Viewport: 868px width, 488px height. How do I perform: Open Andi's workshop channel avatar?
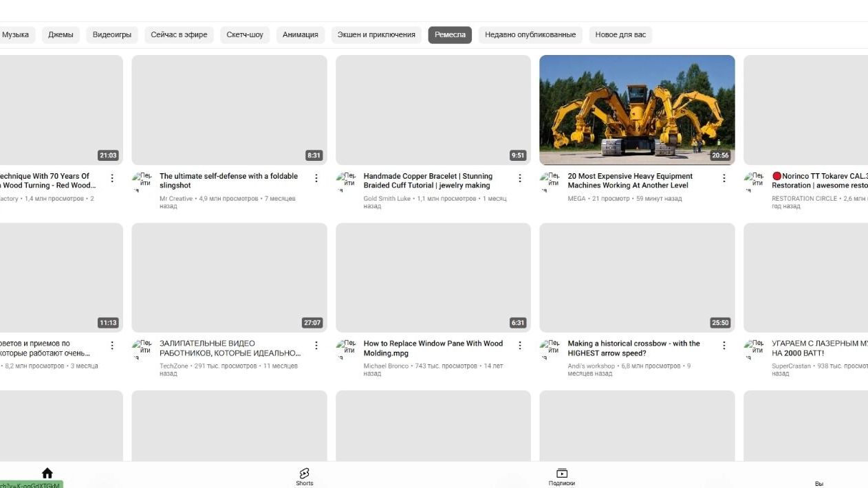point(550,349)
